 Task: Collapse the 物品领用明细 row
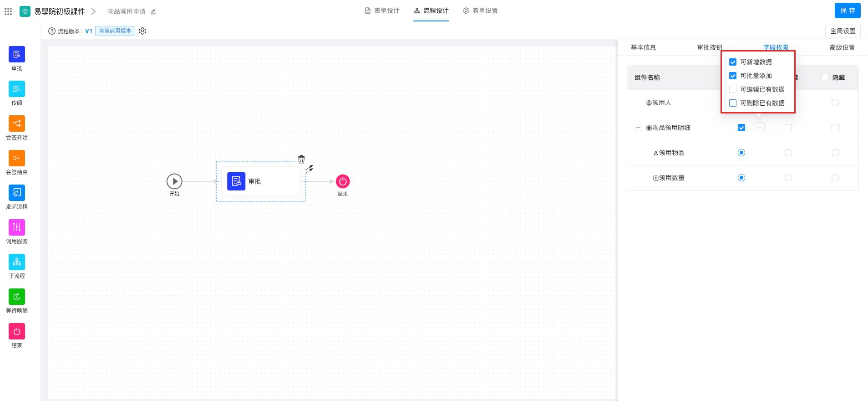(x=638, y=128)
